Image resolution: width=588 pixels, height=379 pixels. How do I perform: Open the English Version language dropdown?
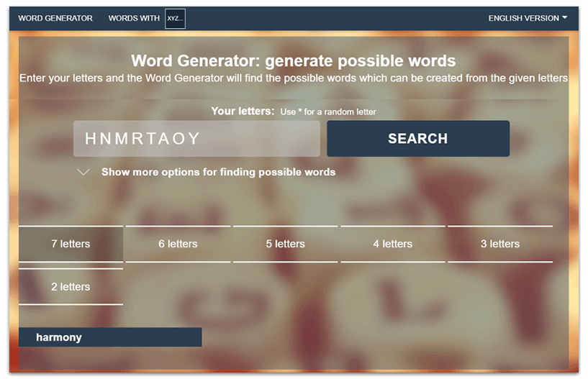(528, 18)
